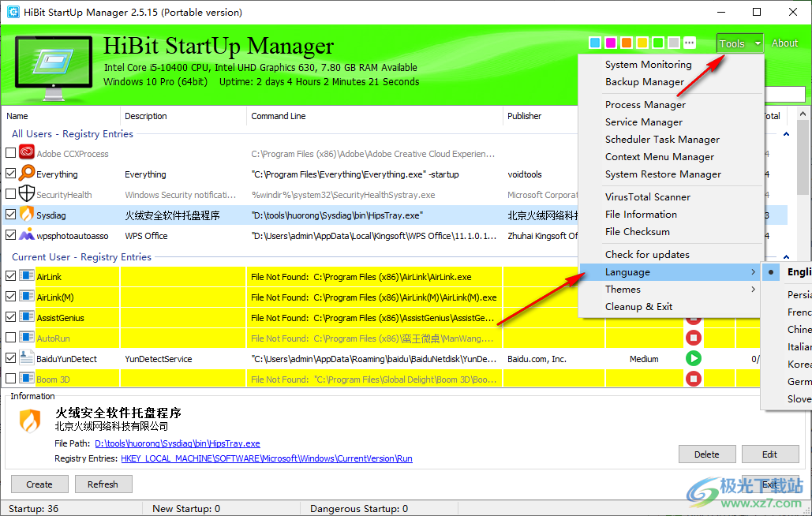Click the BaiduYunDetect document icon
The image size is (812, 516).
tap(26, 357)
